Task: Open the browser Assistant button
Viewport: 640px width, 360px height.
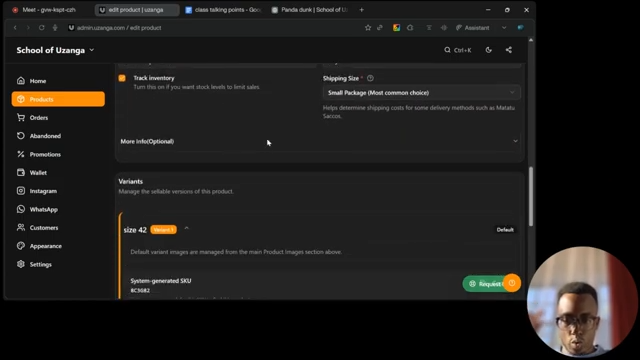Action: pos(473,28)
